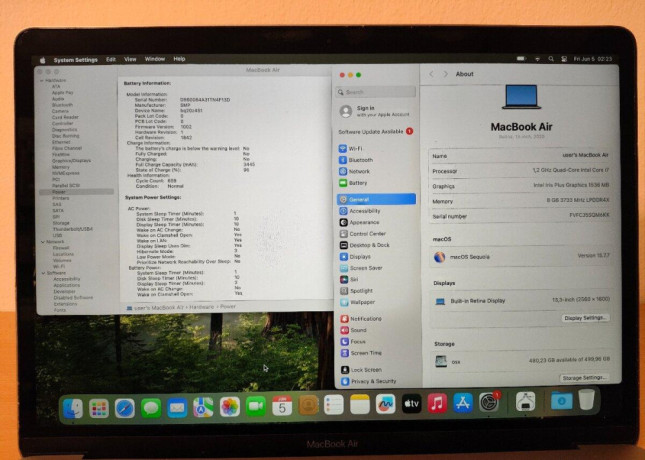Click the Storage Settings... button

(584, 378)
